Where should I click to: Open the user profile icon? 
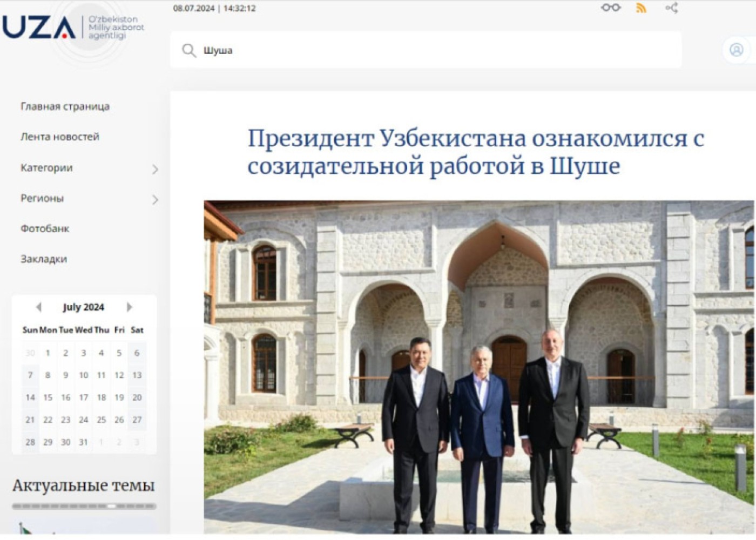click(x=736, y=50)
